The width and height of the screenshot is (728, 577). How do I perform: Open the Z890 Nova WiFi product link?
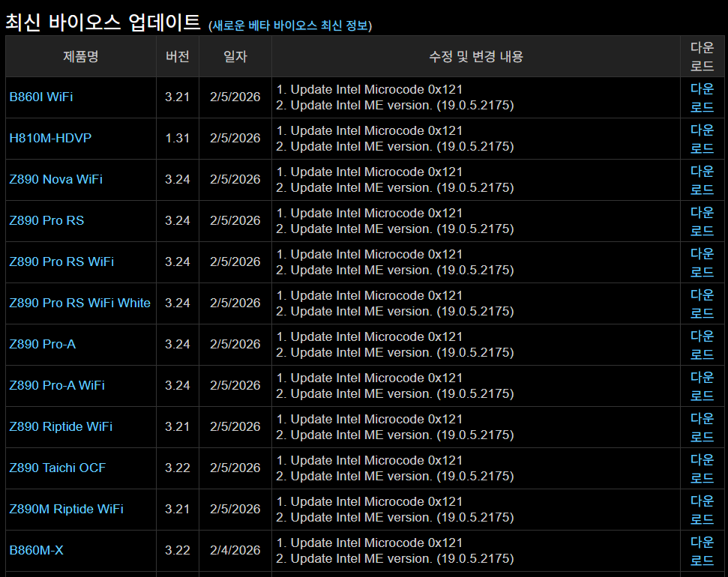[55, 180]
